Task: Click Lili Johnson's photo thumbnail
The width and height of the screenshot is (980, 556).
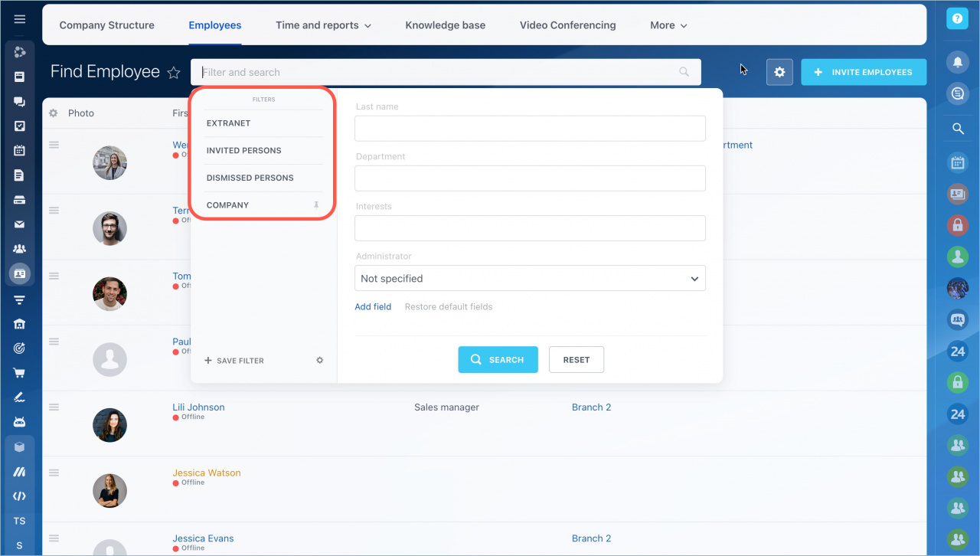Action: click(x=109, y=425)
